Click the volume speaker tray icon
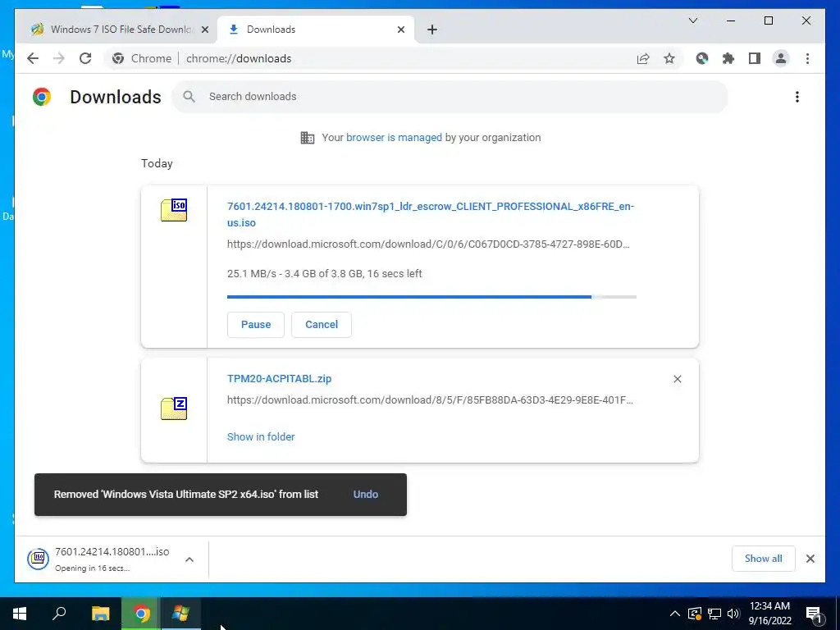The height and width of the screenshot is (630, 840). [733, 614]
